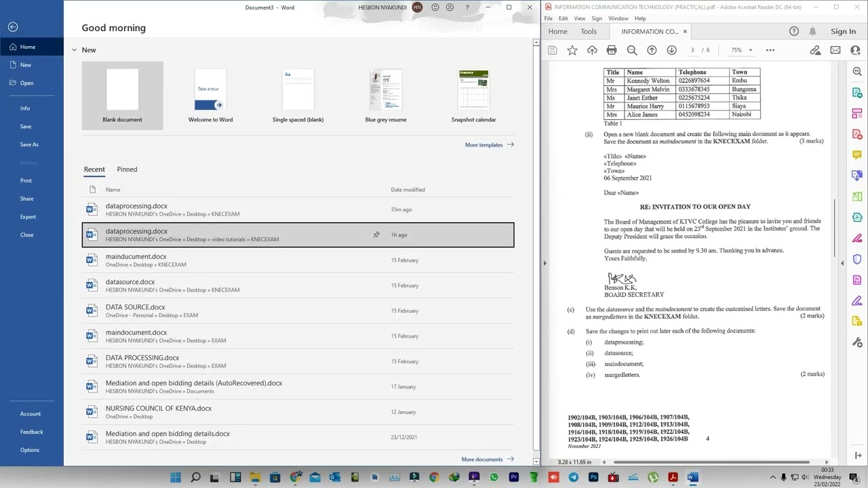
Task: Choose the Blank document template
Action: point(122,96)
